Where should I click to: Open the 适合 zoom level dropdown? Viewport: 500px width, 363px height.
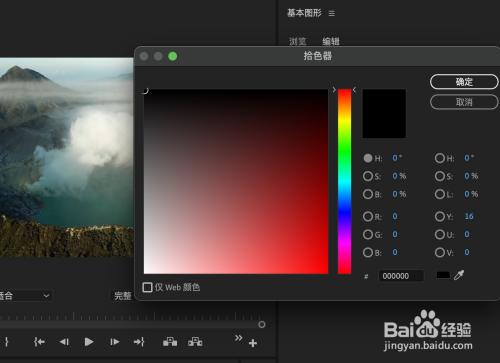25,296
